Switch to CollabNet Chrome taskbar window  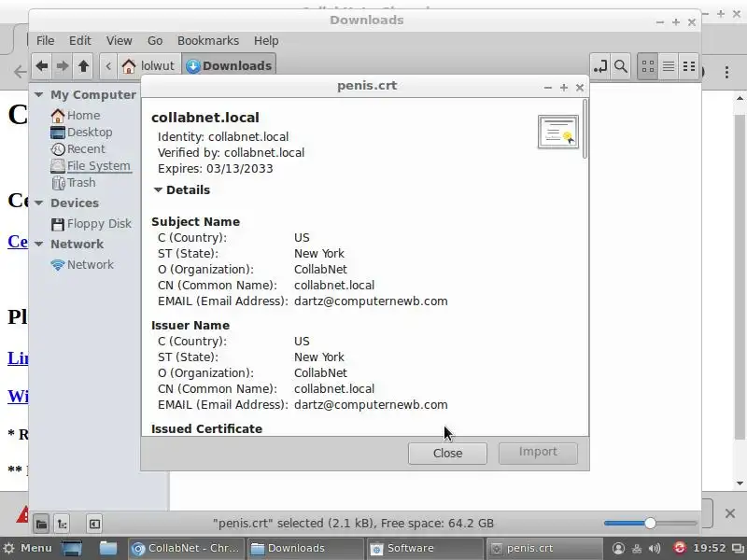(x=186, y=548)
